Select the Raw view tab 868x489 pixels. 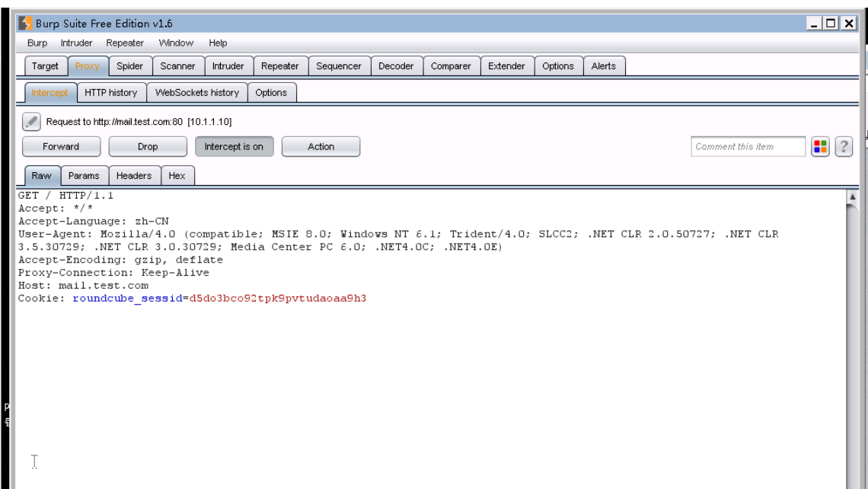(x=42, y=175)
